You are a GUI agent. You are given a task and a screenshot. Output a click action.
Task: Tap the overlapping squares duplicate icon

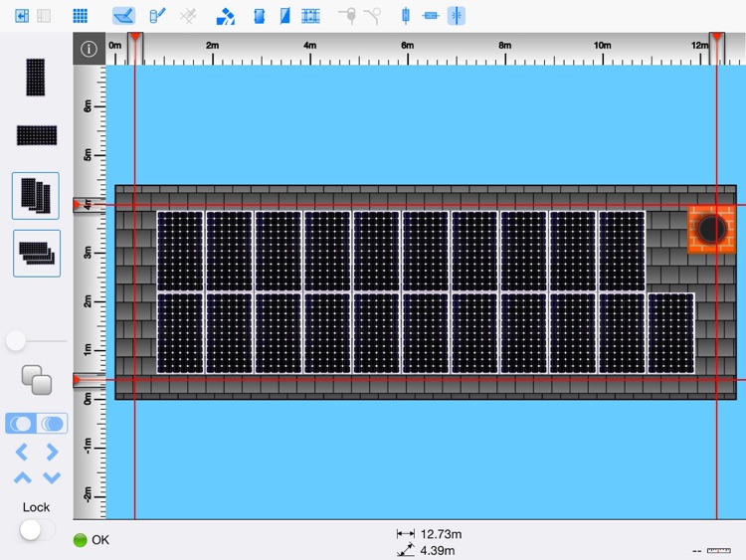point(36,379)
